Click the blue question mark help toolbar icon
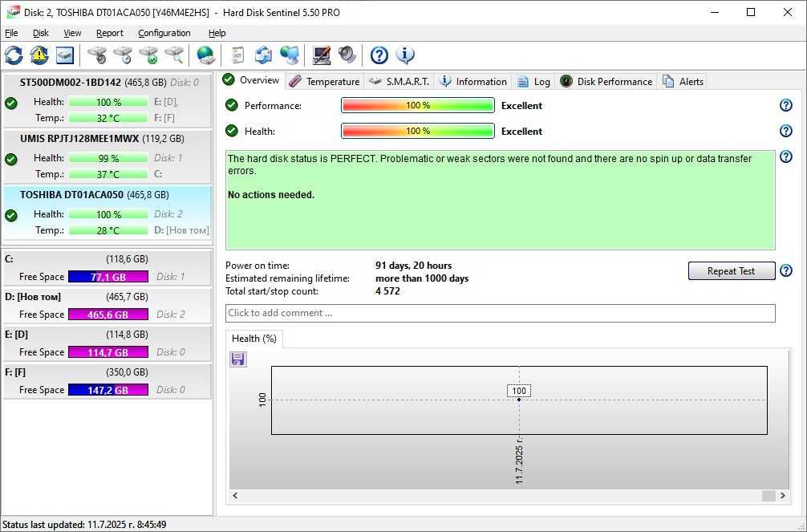 tap(379, 55)
